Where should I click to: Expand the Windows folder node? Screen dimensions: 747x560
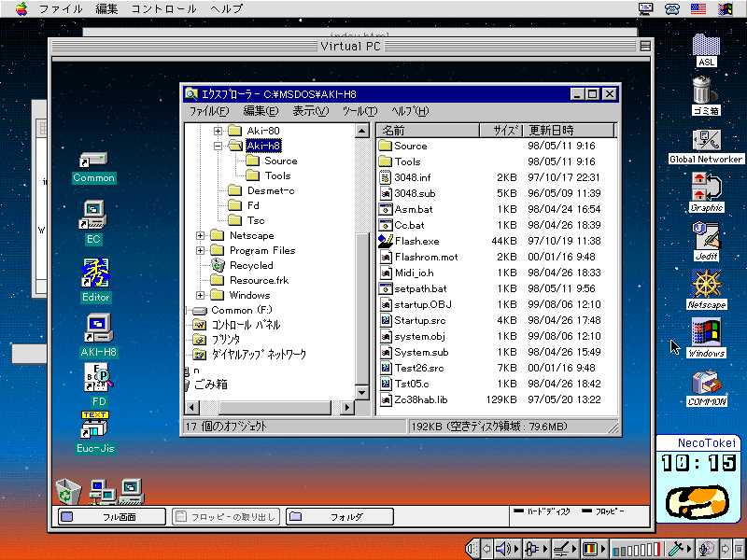201,295
